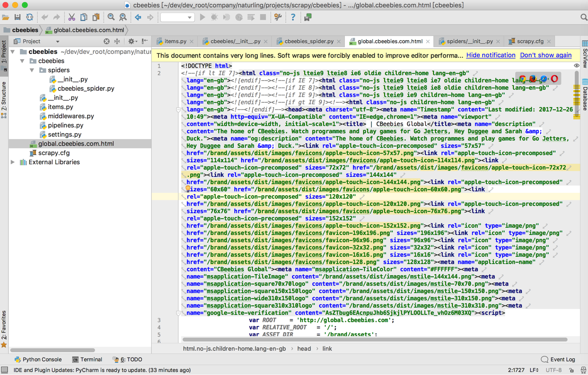Image resolution: width=588 pixels, height=375 pixels.
Task: Preview the page in Opera
Action: [x=555, y=78]
